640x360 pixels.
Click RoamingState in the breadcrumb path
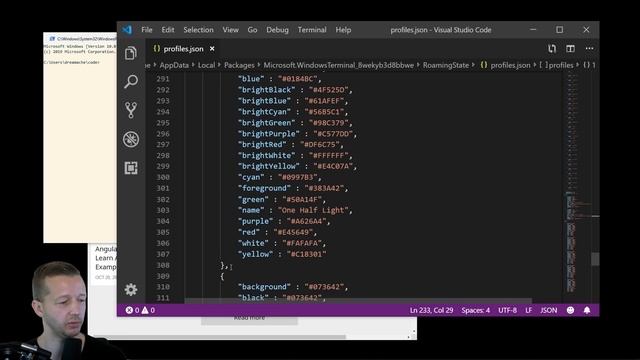pyautogui.click(x=446, y=65)
